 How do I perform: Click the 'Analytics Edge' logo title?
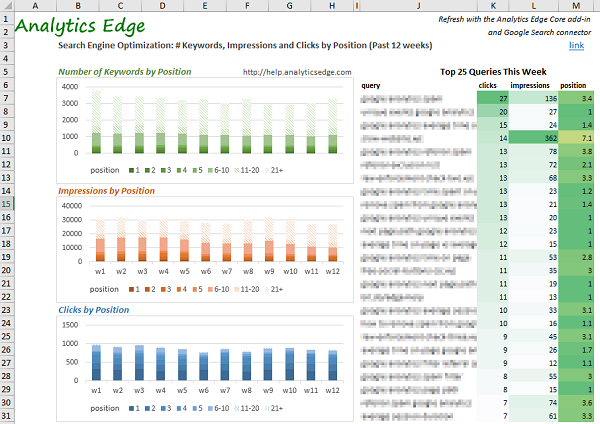[x=80, y=26]
